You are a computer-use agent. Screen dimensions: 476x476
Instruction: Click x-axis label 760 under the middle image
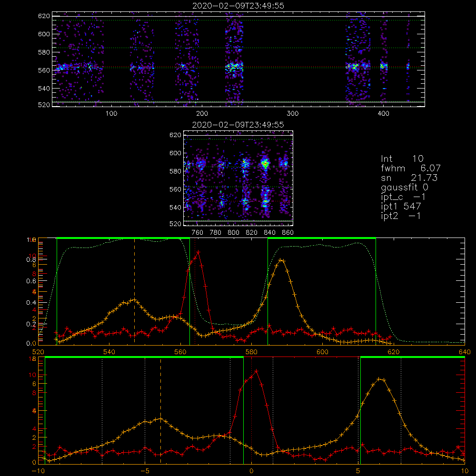198,233
